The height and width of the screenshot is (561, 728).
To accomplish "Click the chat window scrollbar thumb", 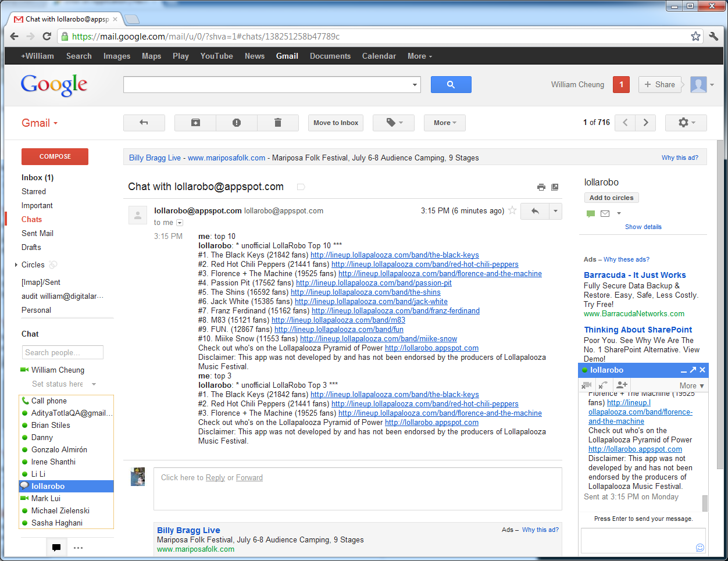I will 705,502.
